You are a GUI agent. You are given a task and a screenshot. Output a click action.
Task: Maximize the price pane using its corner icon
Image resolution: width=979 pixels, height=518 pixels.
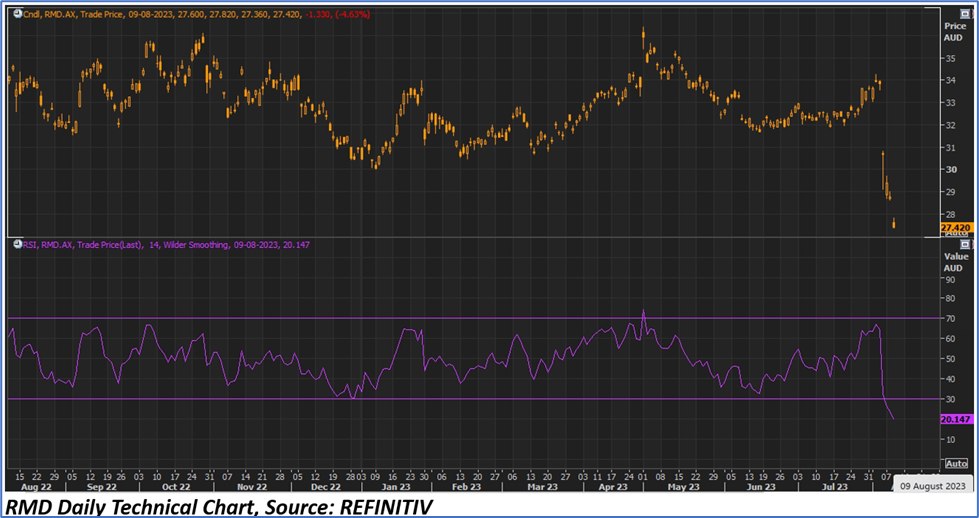pos(965,13)
